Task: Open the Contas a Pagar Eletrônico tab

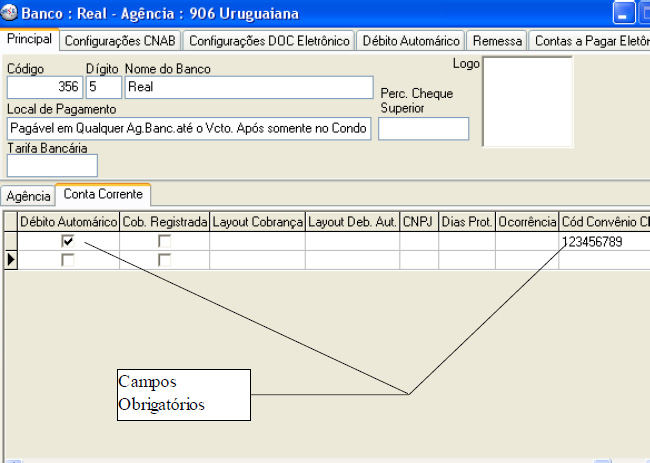Action: [590, 41]
